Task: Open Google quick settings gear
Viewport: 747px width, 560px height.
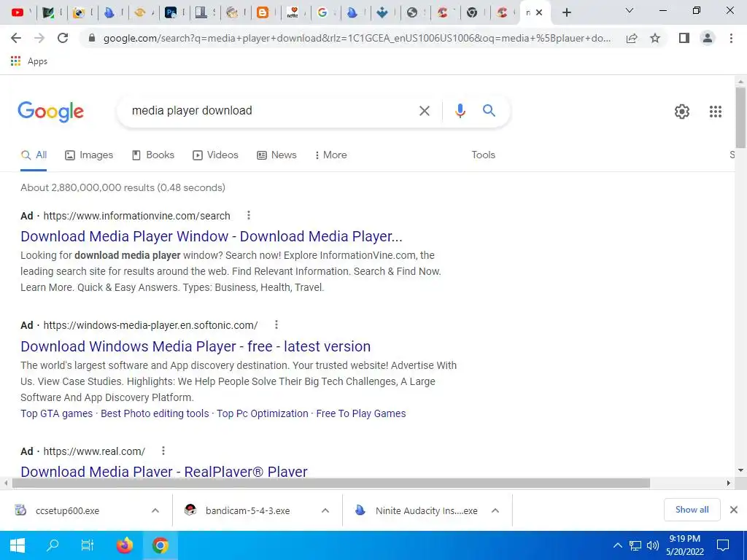Action: tap(682, 112)
